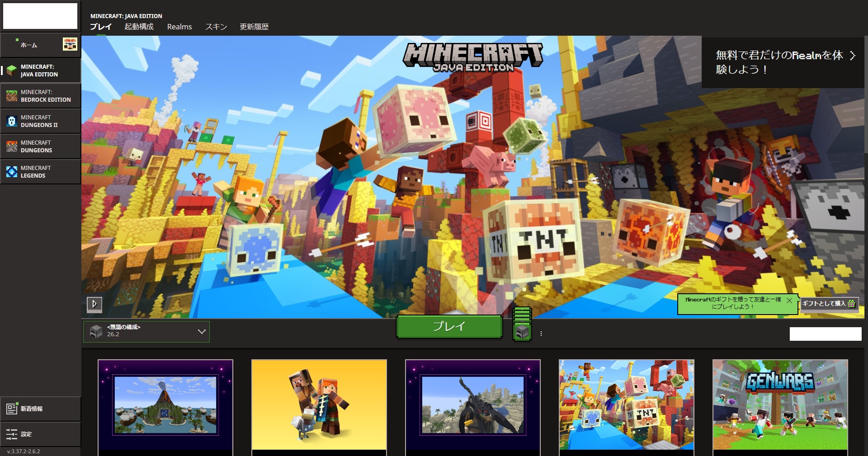Open the volcano island news thumbnail
The image size is (868, 456).
point(165,405)
